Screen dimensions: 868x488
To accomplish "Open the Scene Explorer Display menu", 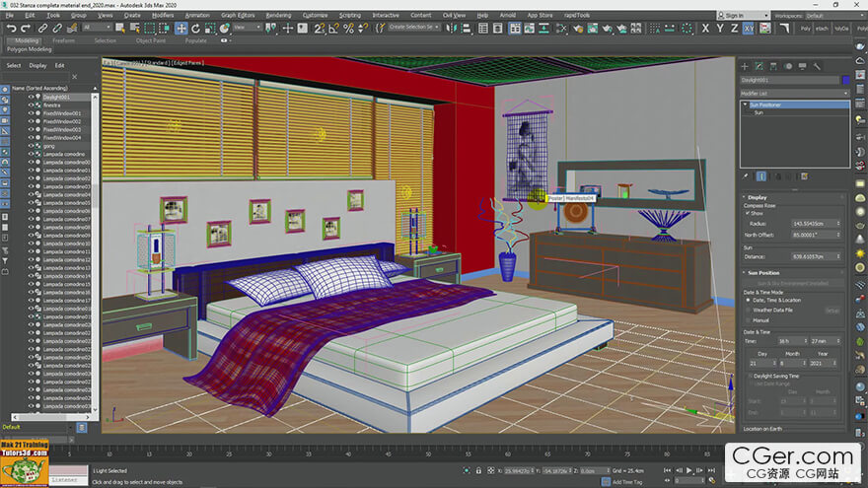I will (x=37, y=65).
